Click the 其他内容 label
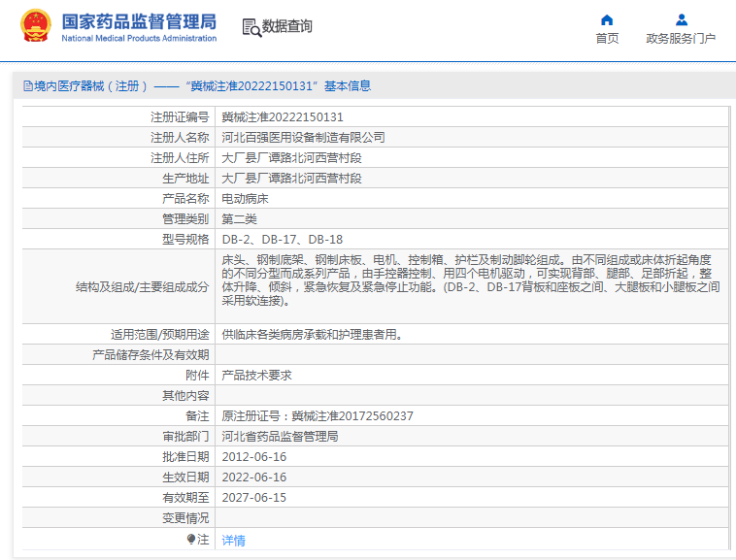736x560 pixels. coord(185,396)
